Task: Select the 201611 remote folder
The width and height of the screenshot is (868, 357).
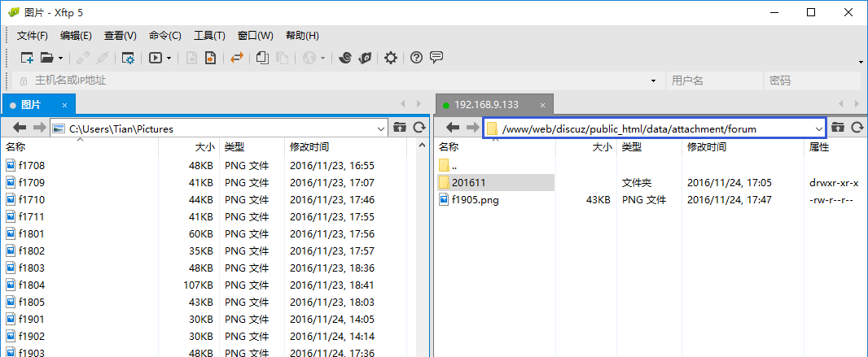Action: 468,183
